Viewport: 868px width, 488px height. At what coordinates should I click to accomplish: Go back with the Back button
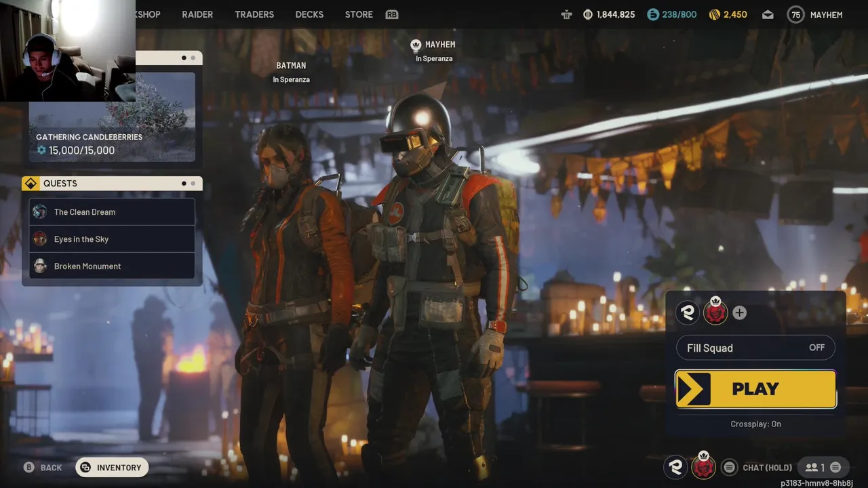43,468
